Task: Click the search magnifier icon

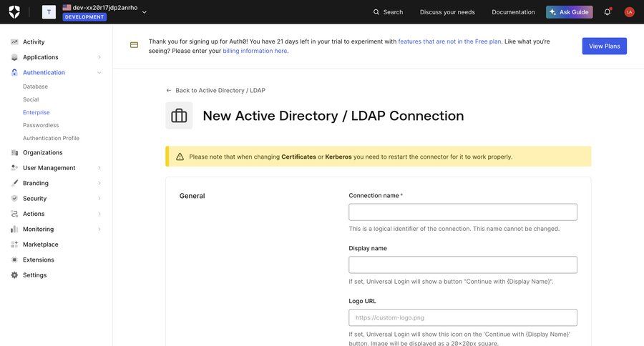Action: coord(376,12)
